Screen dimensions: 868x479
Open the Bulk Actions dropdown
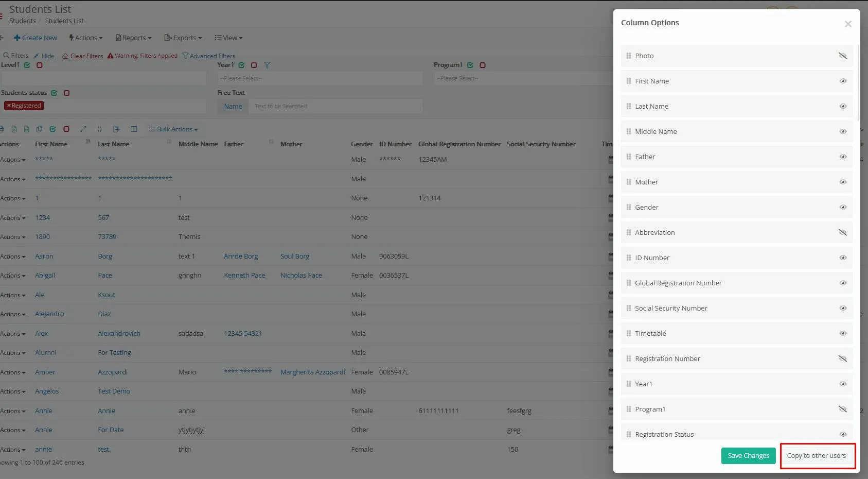[173, 129]
